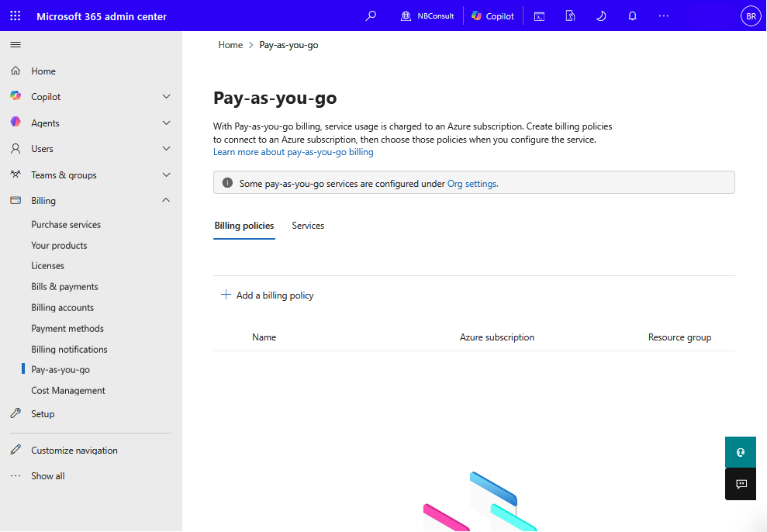Click the teal help headset button

click(741, 452)
